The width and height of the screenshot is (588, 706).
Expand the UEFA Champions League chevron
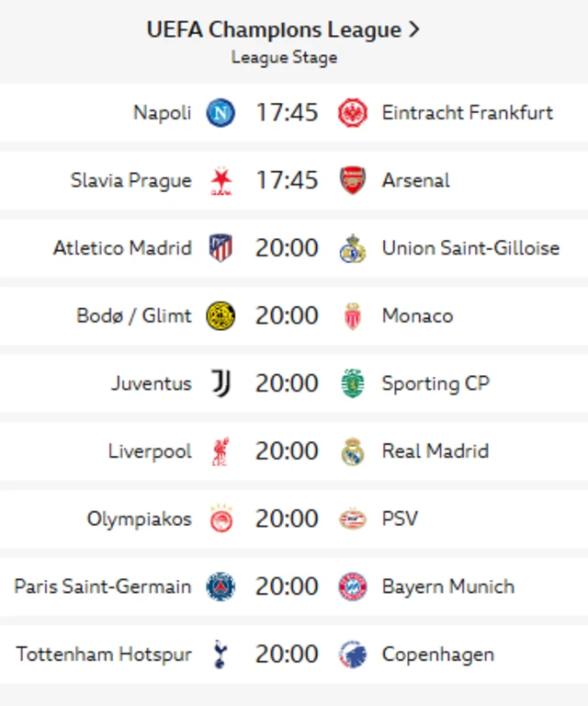414,29
